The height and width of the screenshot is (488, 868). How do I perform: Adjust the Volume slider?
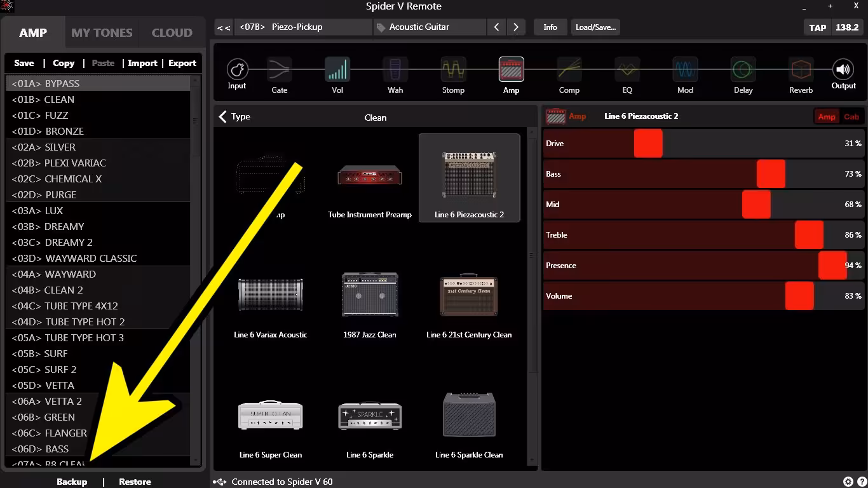click(799, 296)
